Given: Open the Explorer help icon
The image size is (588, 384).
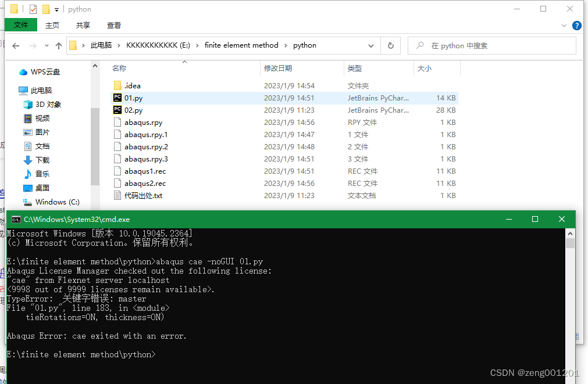Looking at the screenshot, I should [576, 26].
